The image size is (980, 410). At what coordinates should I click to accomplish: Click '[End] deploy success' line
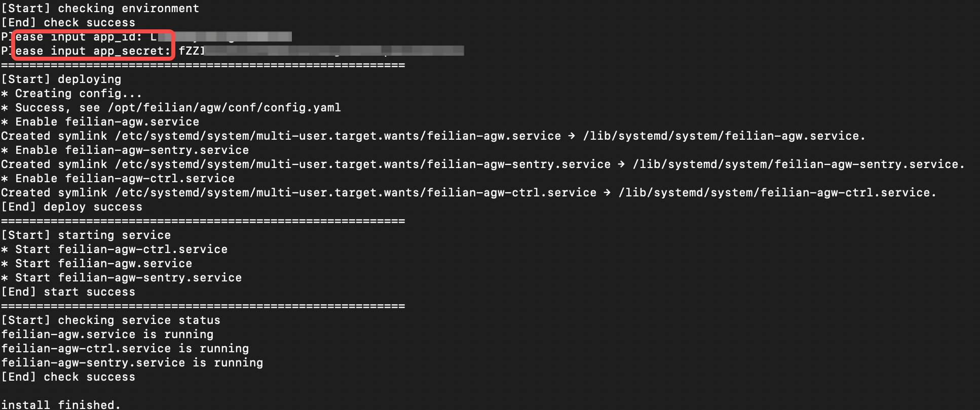coord(72,207)
